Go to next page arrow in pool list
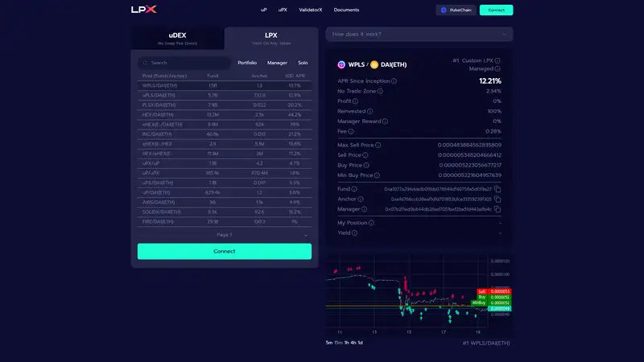 pyautogui.click(x=305, y=235)
